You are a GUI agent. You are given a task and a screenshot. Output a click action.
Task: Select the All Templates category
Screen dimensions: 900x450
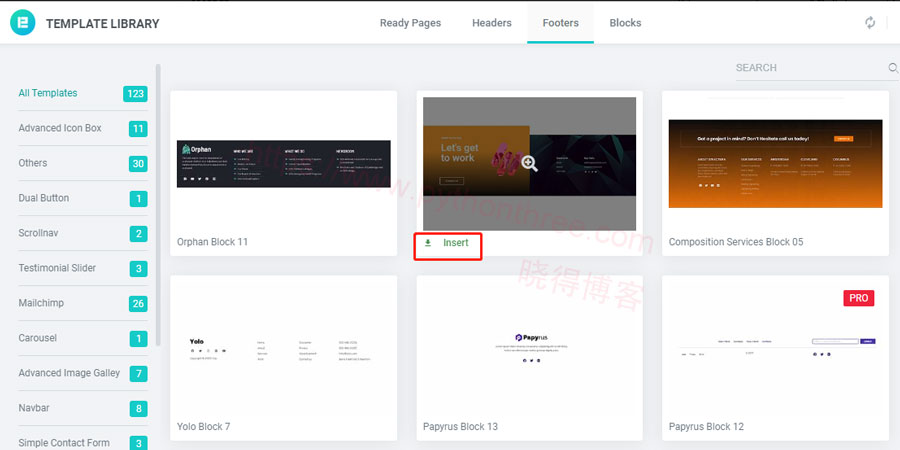coord(48,93)
